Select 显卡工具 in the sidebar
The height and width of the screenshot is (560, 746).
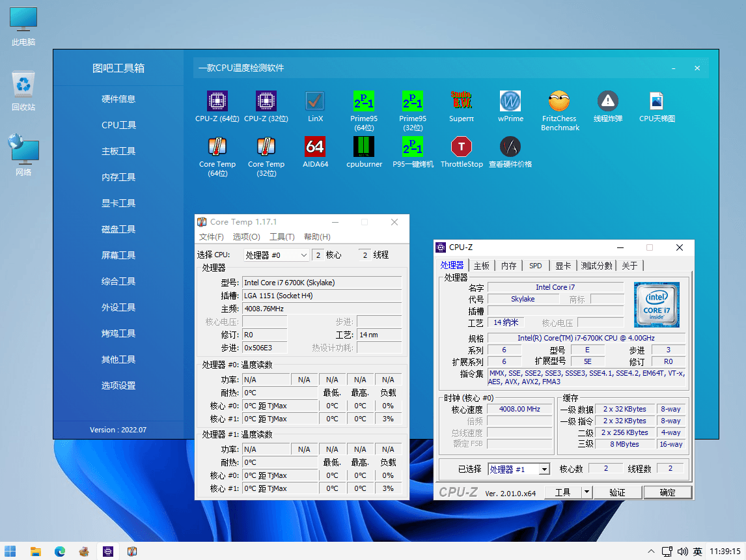pyautogui.click(x=118, y=203)
